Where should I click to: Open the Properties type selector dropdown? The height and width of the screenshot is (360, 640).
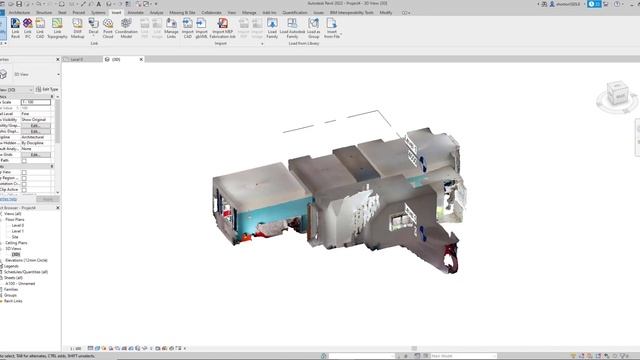[x=58, y=74]
